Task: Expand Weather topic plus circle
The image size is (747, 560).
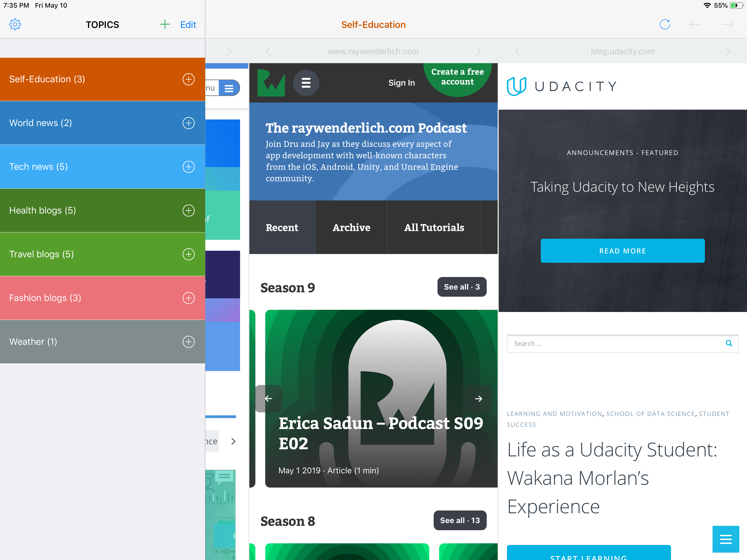Action: (x=188, y=342)
